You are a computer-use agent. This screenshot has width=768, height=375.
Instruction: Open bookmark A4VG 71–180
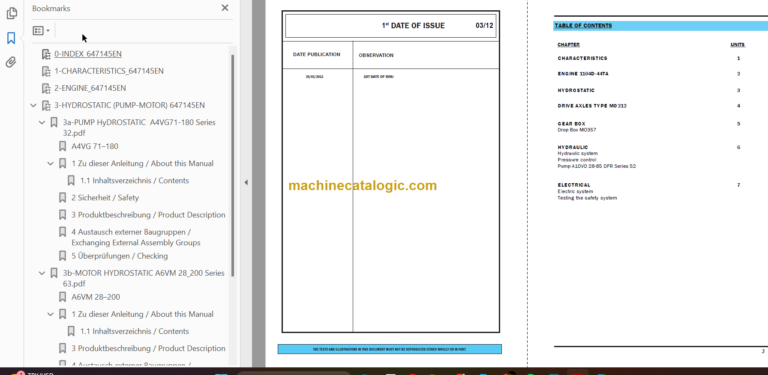[95, 146]
